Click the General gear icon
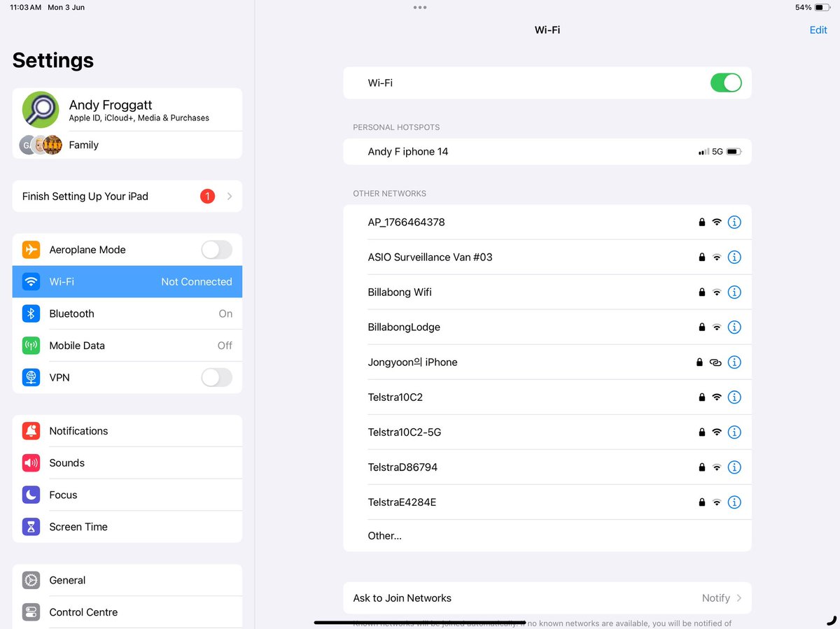The image size is (840, 629). click(x=31, y=580)
